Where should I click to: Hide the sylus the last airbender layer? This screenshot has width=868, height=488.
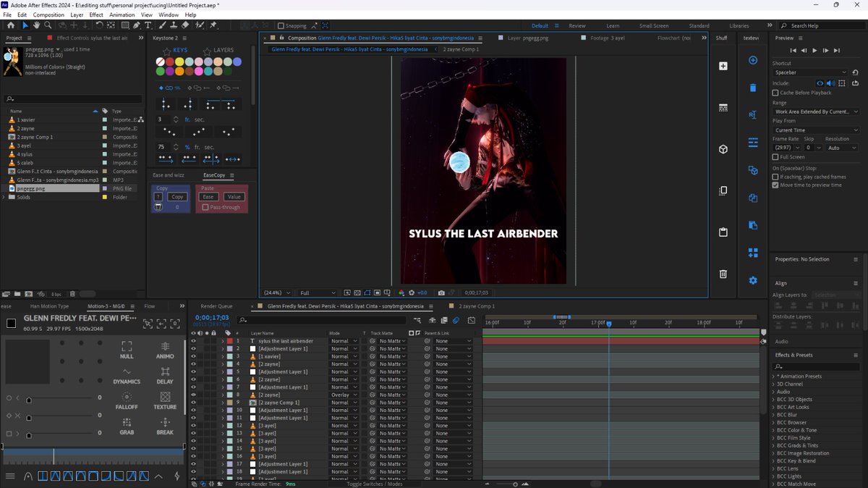click(193, 341)
